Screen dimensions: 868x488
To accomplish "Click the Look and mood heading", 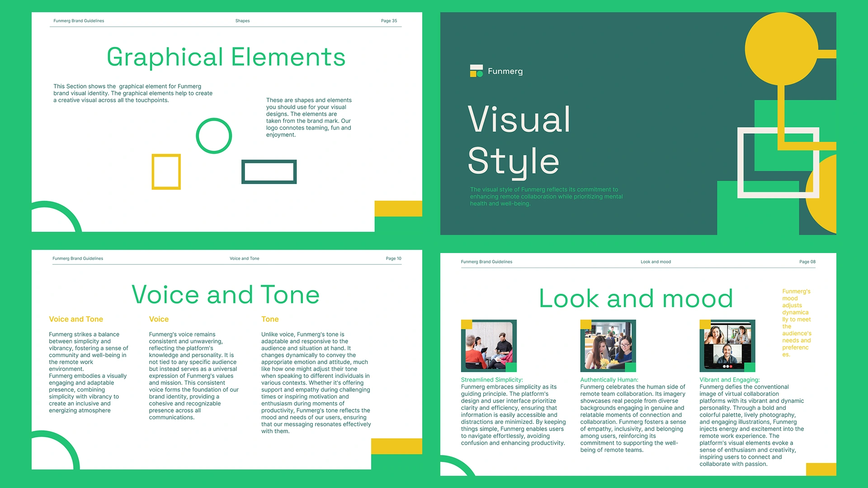I will click(x=636, y=299).
